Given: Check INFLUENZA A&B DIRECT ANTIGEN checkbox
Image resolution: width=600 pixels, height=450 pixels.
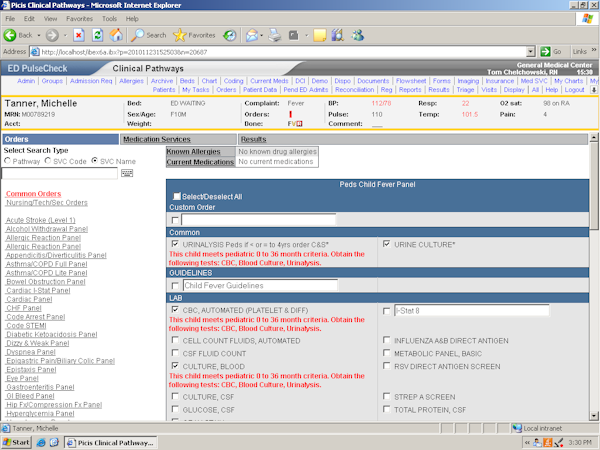Looking at the screenshot, I should [386, 340].
